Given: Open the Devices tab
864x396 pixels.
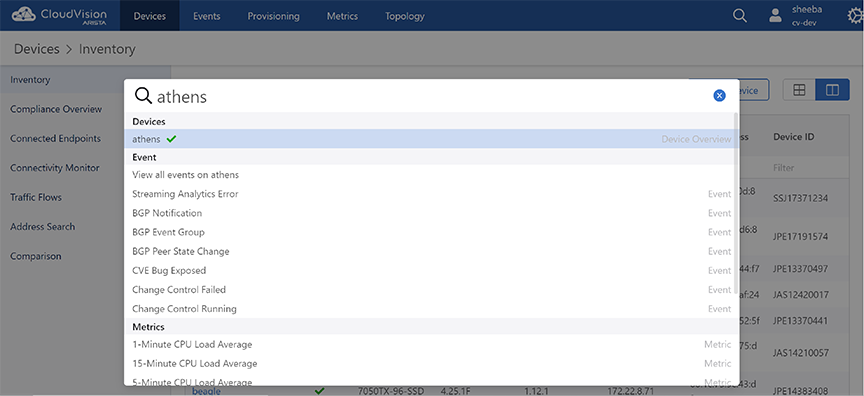Looking at the screenshot, I should pos(149,16).
